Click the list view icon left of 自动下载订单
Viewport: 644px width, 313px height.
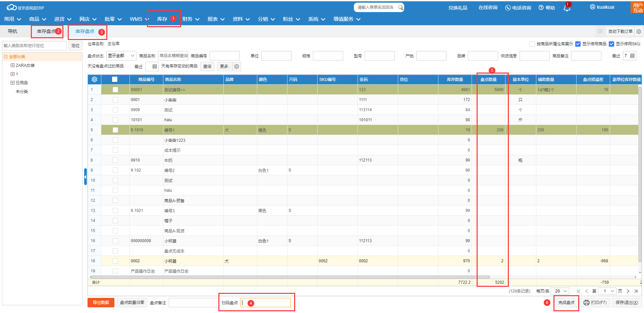click(x=600, y=32)
